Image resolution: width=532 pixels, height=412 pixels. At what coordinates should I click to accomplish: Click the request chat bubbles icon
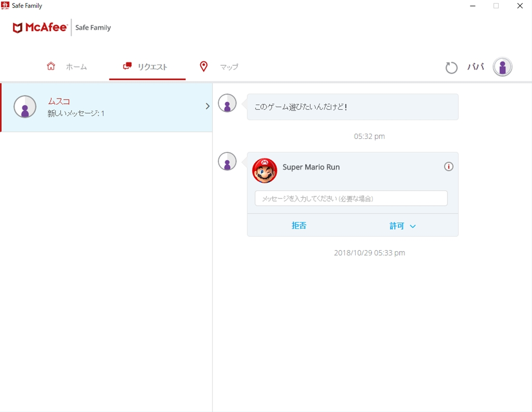[x=127, y=66]
